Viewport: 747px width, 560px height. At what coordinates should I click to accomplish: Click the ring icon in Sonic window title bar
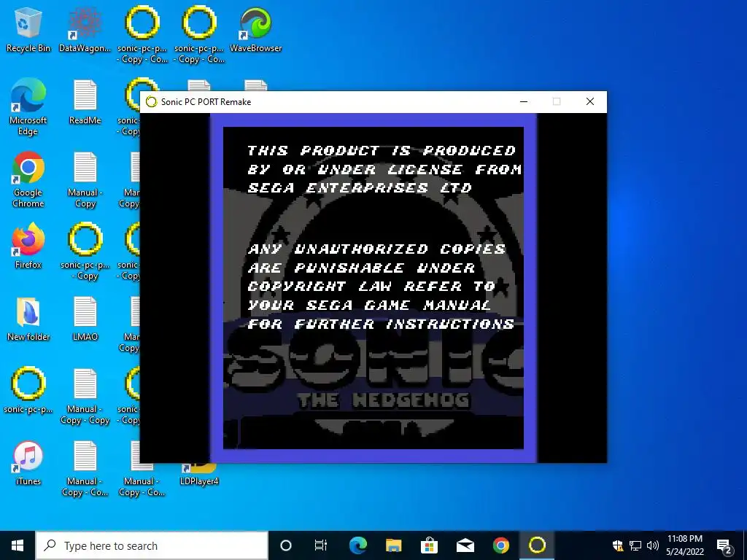coord(151,102)
